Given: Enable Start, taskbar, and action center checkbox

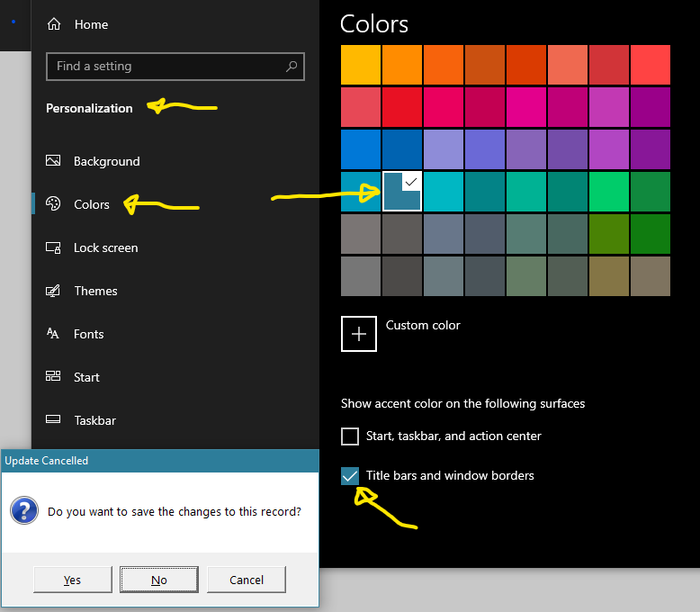Looking at the screenshot, I should 350,436.
